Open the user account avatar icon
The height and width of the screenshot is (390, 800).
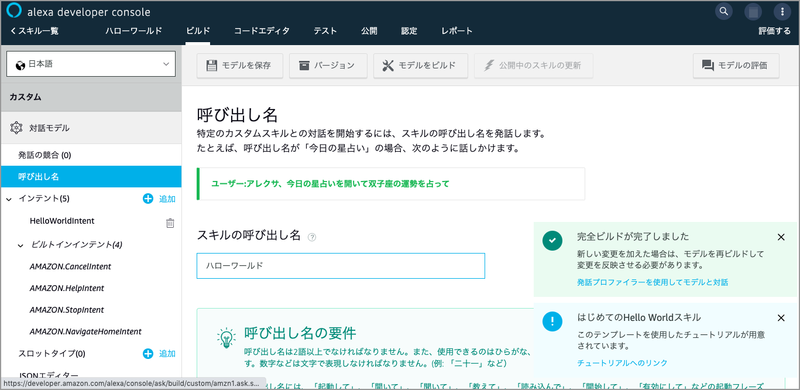pyautogui.click(x=753, y=11)
